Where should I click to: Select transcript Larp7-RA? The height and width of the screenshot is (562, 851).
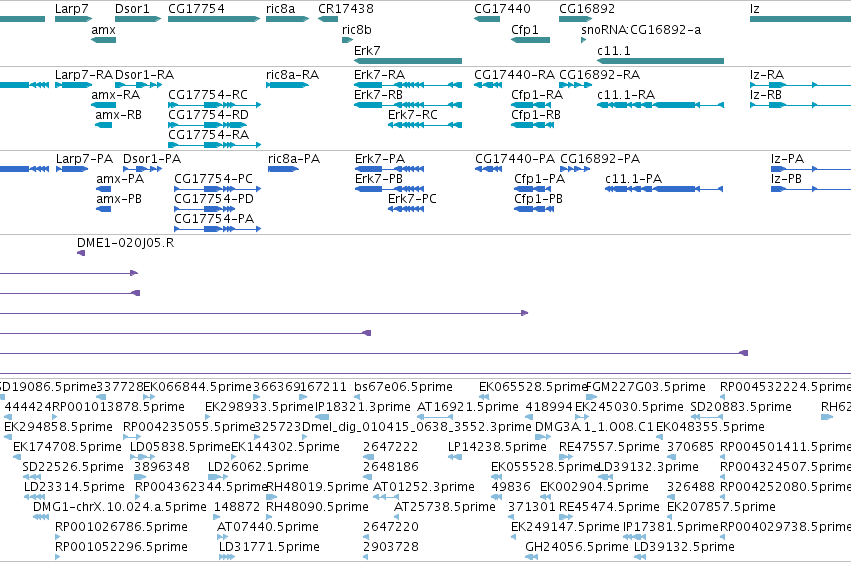[x=73, y=85]
